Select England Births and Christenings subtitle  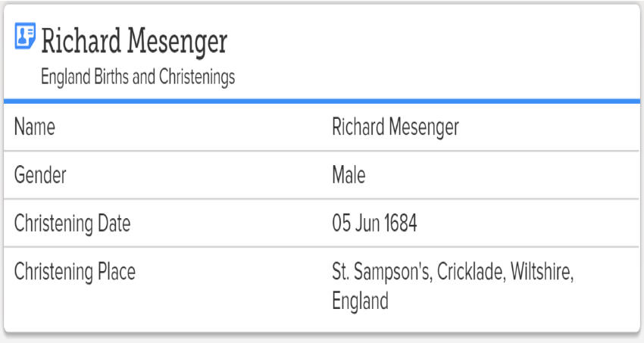tap(138, 76)
